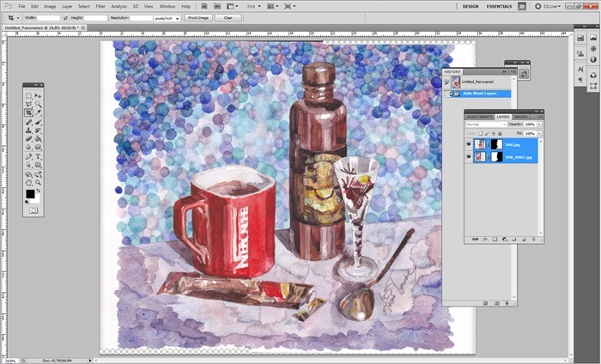Switch to the Adjustments tab

479,116
